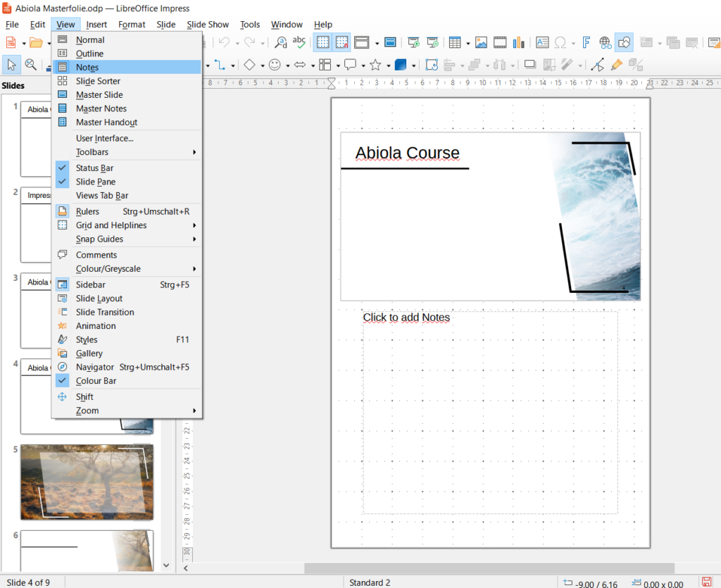Click the Insert Fontwork Text icon
This screenshot has width=721, height=588.
tap(586, 42)
